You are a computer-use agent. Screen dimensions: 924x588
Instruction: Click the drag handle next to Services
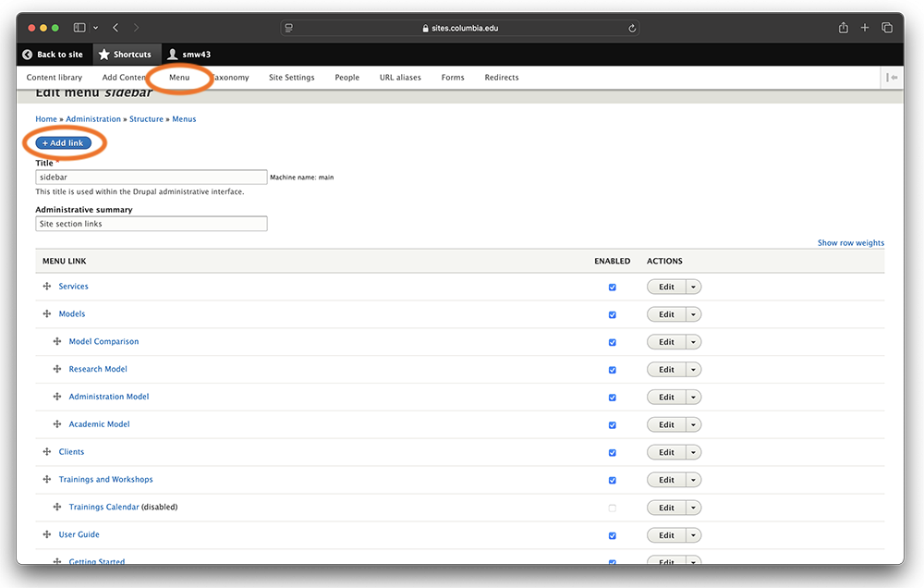tap(46, 286)
